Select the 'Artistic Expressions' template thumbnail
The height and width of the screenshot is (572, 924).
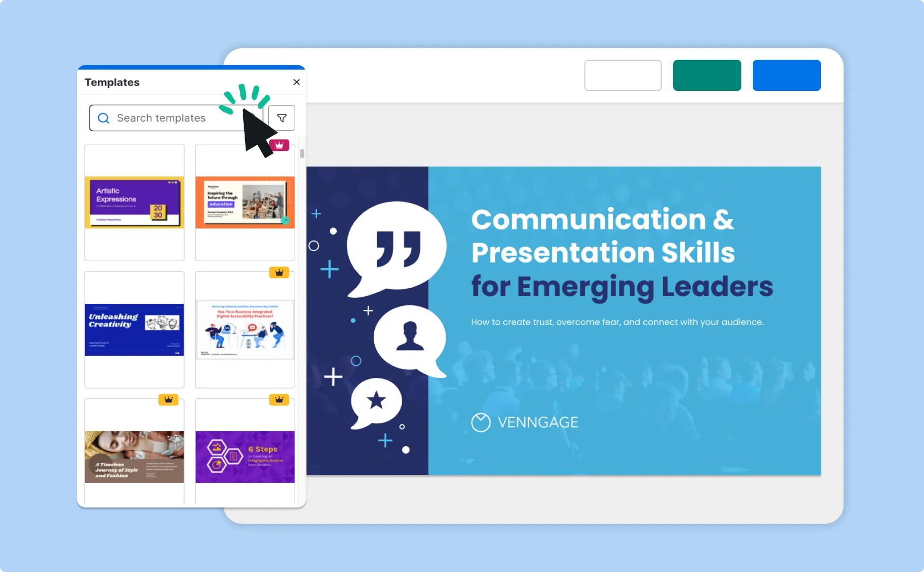pos(134,201)
